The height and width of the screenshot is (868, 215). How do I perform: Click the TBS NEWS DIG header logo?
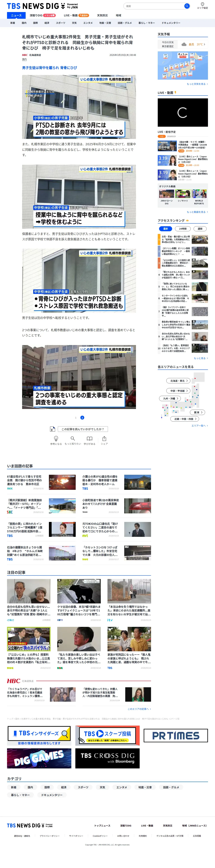pyautogui.click(x=42, y=6)
